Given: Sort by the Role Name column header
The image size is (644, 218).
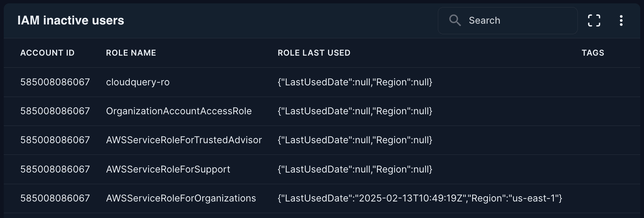Looking at the screenshot, I should click(x=131, y=53).
